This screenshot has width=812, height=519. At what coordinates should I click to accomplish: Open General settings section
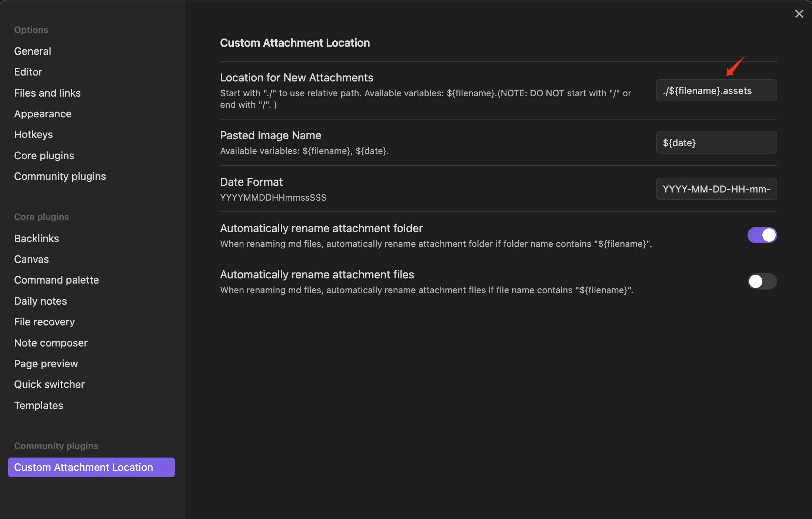(33, 51)
